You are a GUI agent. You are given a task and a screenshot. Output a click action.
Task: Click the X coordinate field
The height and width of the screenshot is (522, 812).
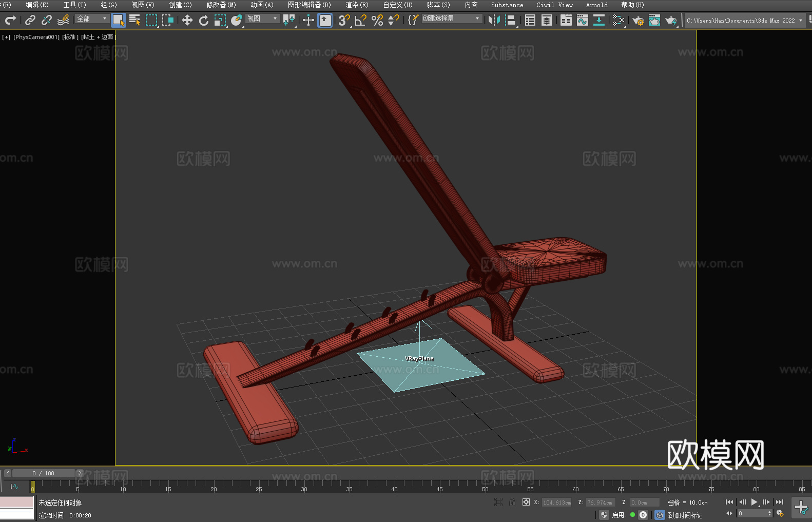click(557, 502)
